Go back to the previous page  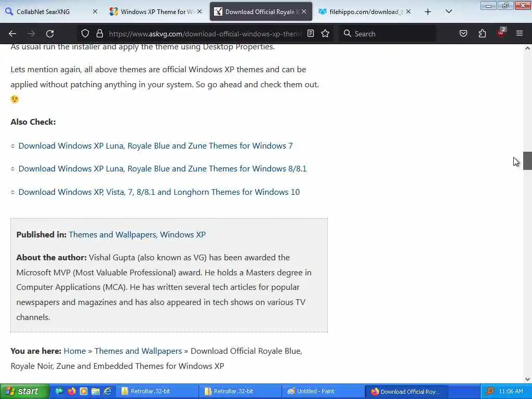12,34
